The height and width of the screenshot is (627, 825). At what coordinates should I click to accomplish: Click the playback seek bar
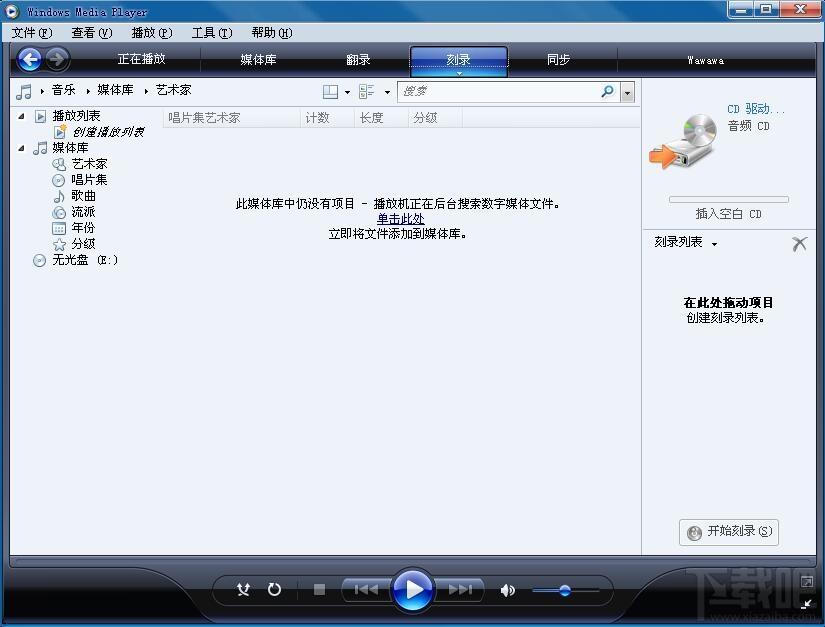click(413, 562)
